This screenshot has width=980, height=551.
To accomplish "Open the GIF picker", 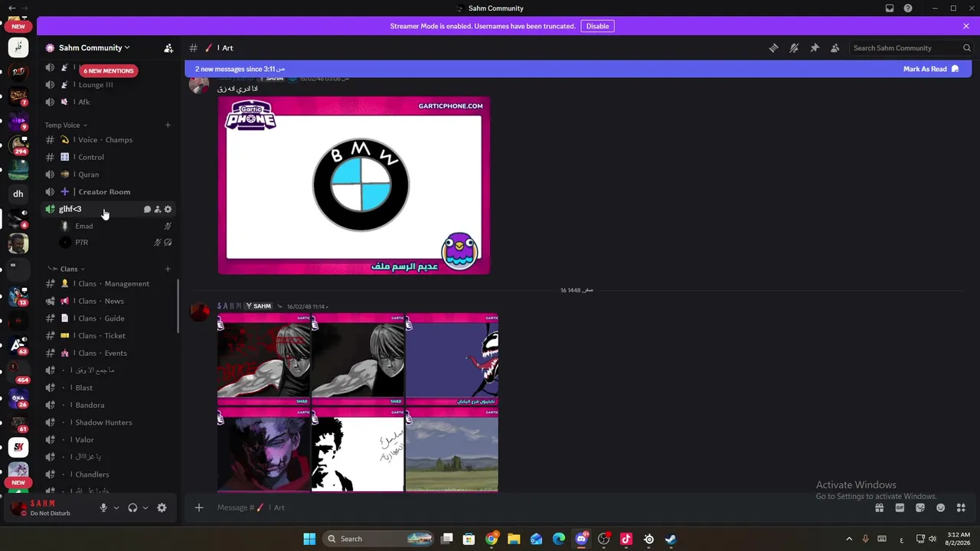I will [x=900, y=507].
